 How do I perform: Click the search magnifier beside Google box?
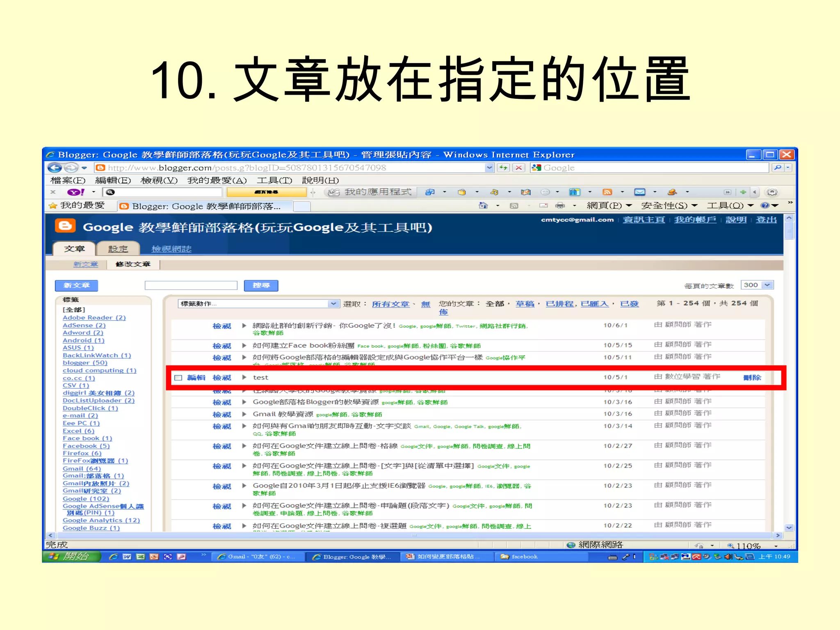pyautogui.click(x=778, y=168)
